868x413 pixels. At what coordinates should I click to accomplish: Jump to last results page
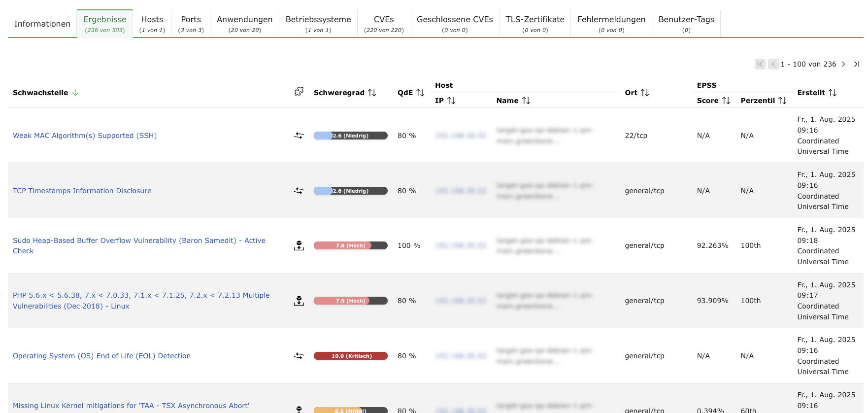coord(857,64)
